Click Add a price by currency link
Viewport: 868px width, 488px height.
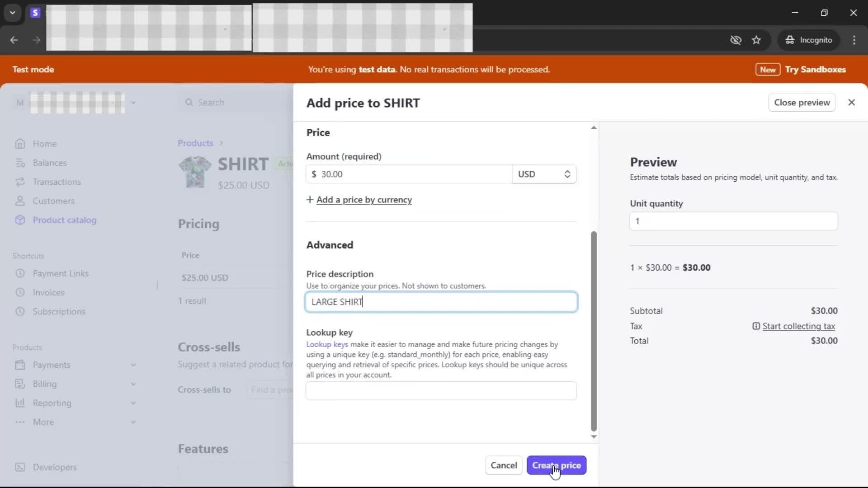(364, 200)
